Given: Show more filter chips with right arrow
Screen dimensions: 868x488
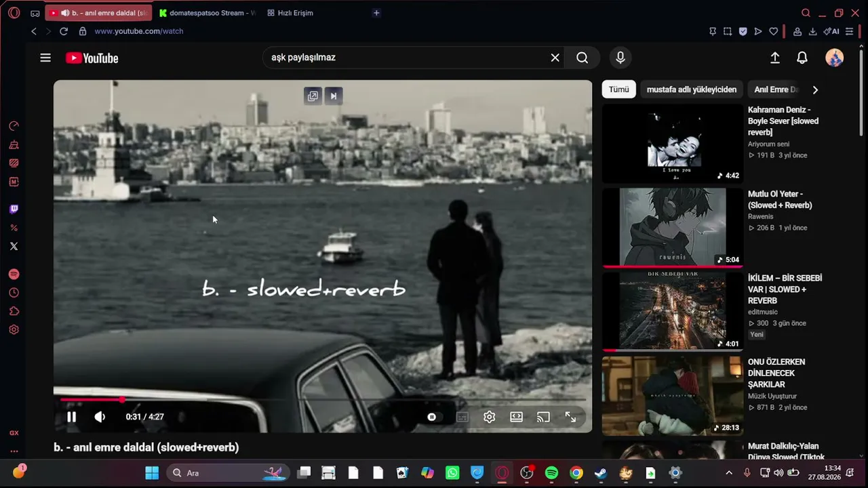Looking at the screenshot, I should point(815,89).
